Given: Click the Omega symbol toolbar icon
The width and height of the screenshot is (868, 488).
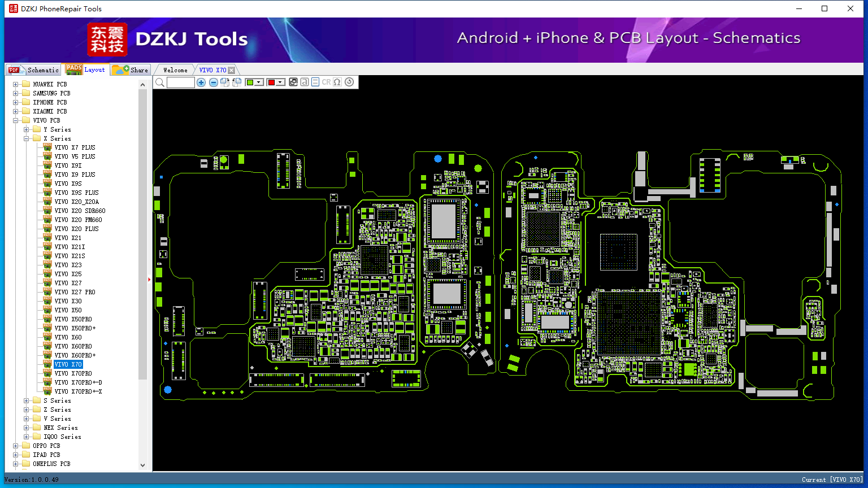Looking at the screenshot, I should pos(337,82).
